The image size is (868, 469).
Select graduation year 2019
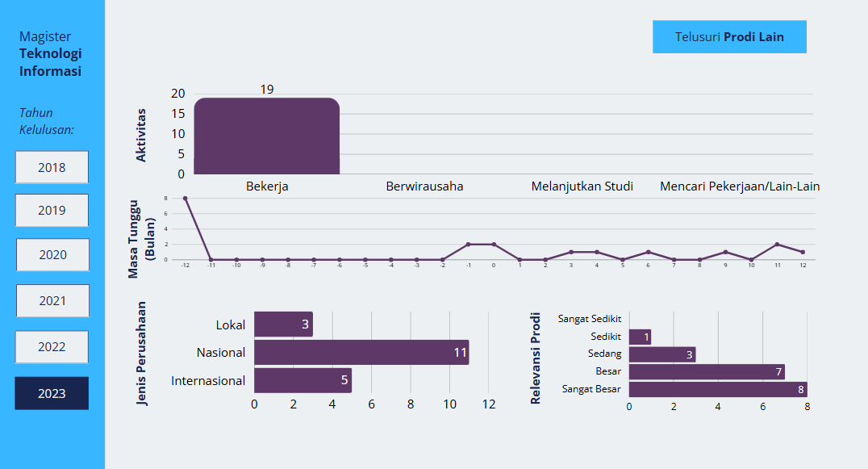tap(52, 210)
